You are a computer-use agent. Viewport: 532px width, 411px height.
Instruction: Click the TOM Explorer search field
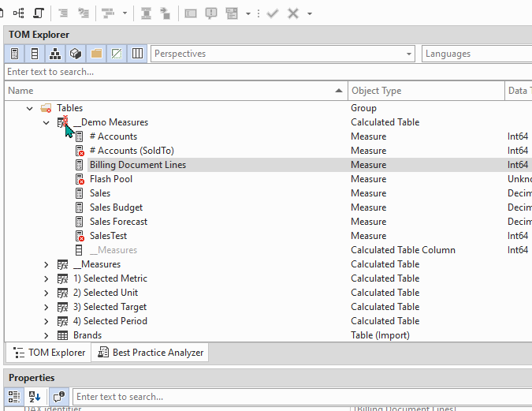click(268, 72)
